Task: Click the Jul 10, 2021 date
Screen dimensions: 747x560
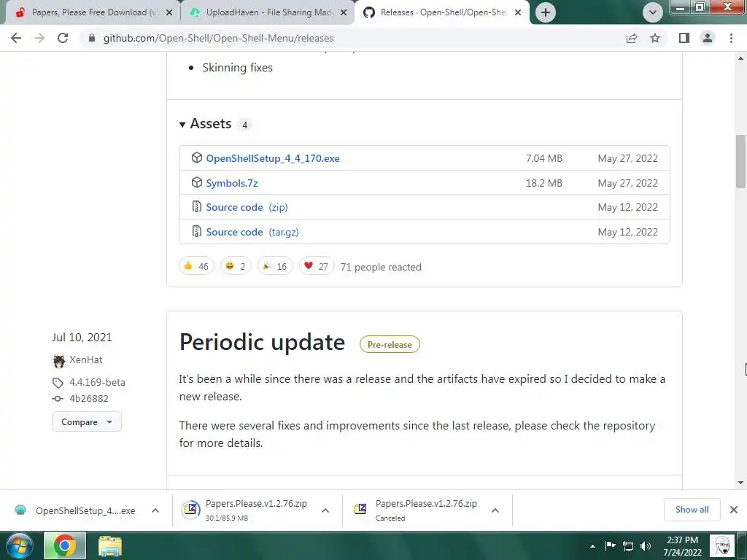Action: point(82,337)
